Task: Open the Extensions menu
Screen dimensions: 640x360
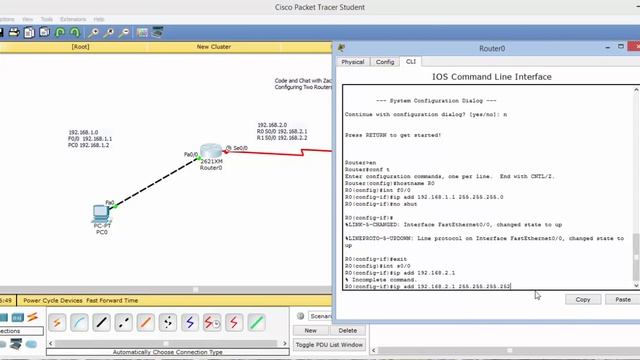Action: [x=73, y=19]
